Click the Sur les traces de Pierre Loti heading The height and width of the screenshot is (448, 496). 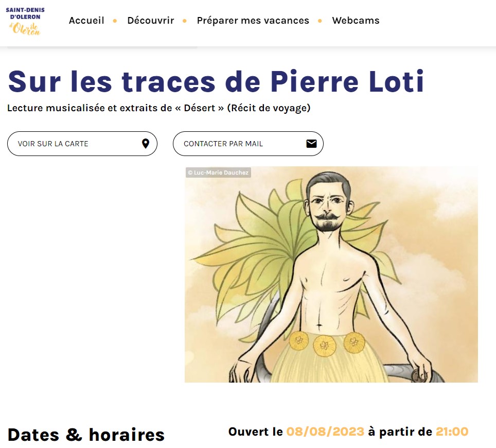tap(216, 81)
